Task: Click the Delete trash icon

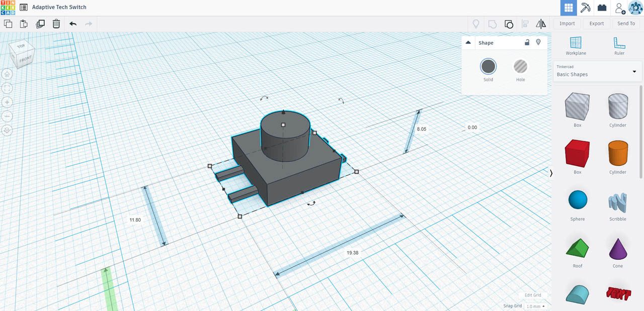Action: click(x=56, y=23)
